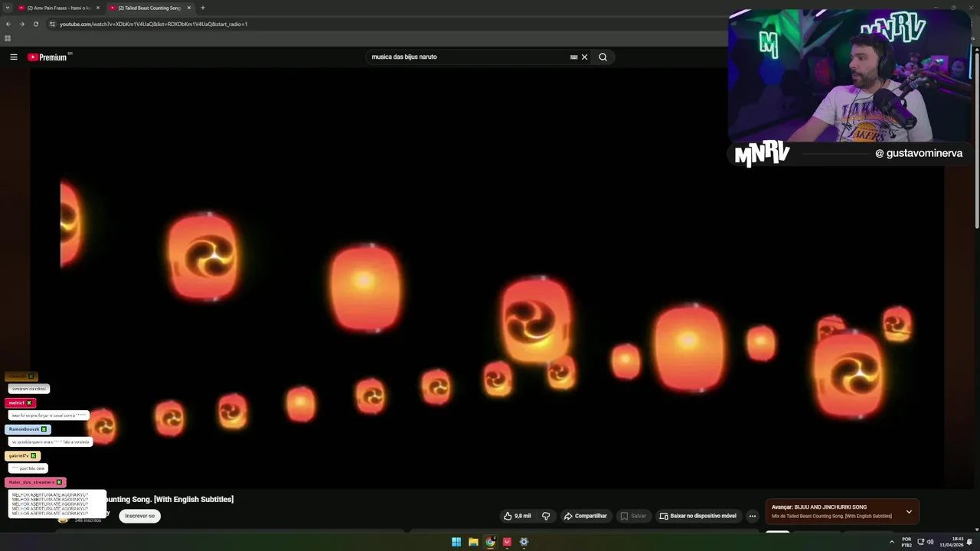Switch the POR PTB2 input language
This screenshot has height=551, width=980.
pyautogui.click(x=906, y=542)
